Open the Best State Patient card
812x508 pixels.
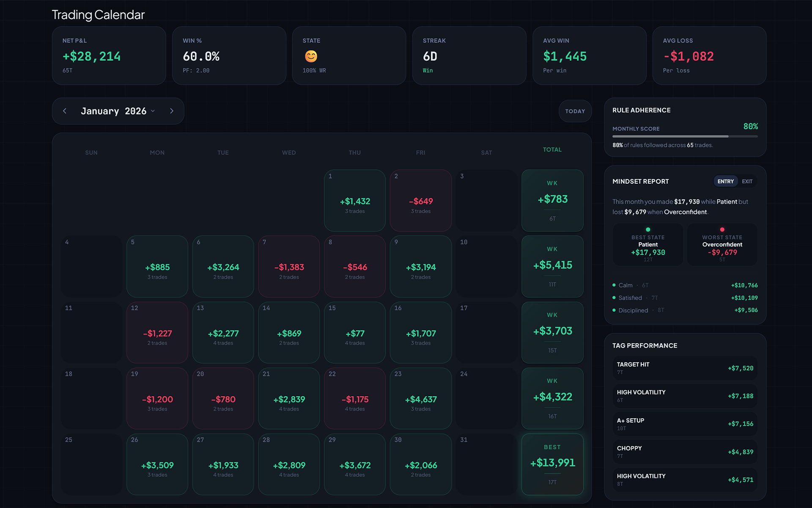(648, 245)
